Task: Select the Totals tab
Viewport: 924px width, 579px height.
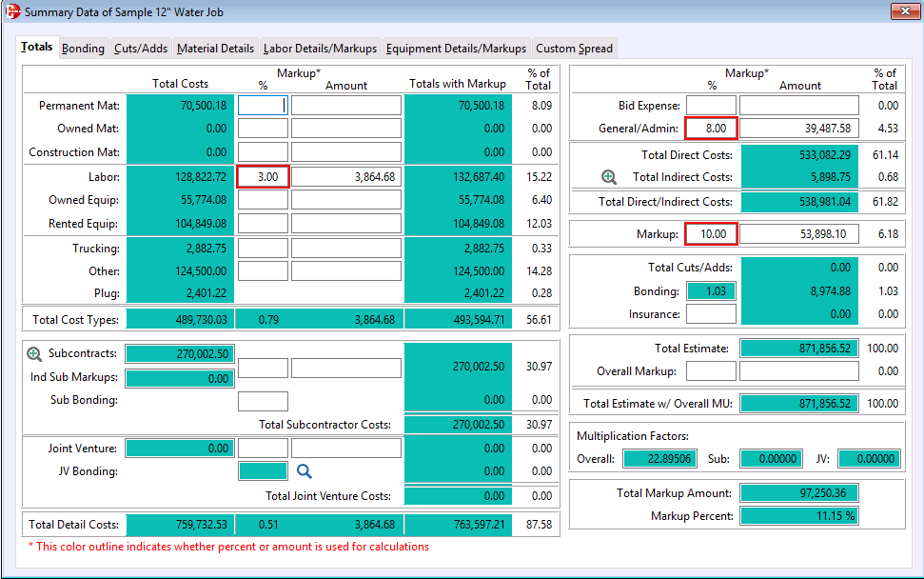Action: tap(36, 45)
